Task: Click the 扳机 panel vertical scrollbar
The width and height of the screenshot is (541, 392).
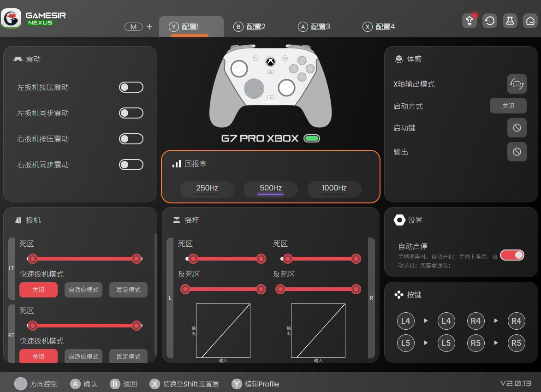Action: point(155,294)
